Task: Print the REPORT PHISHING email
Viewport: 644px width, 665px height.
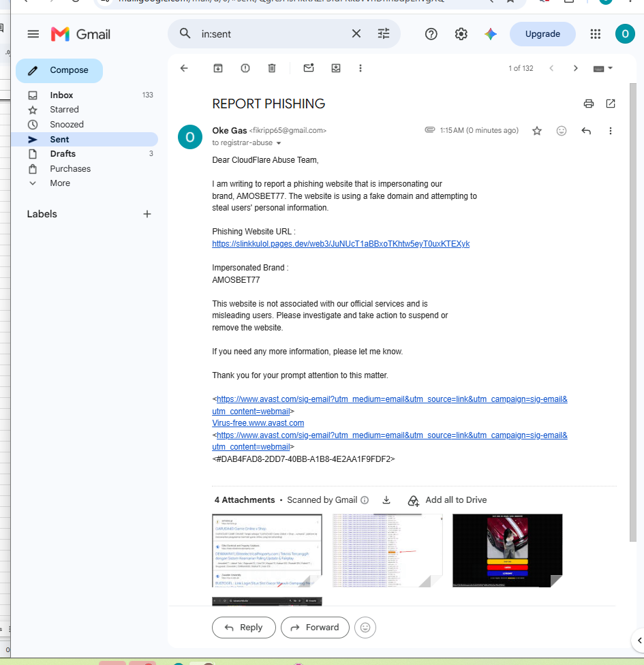Action: (x=589, y=104)
